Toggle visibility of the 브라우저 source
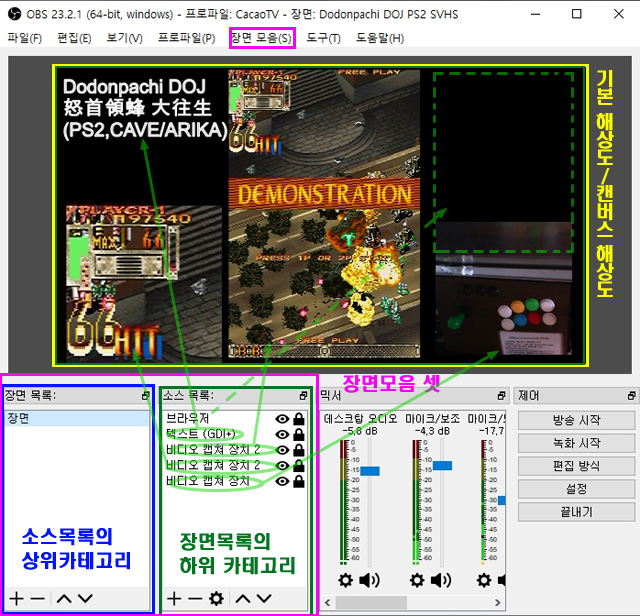The image size is (640, 616). 282,419
